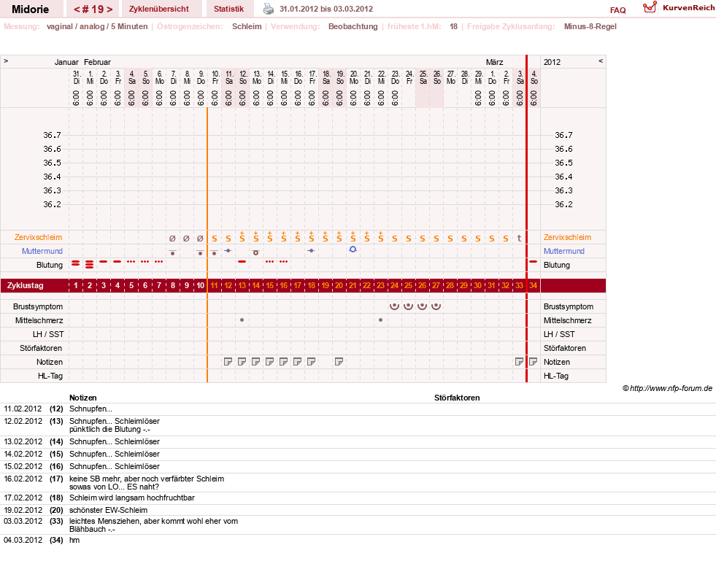Screen dimensions: 716x588
Task: Open the note icon on cycle day 20
Action: tap(339, 362)
